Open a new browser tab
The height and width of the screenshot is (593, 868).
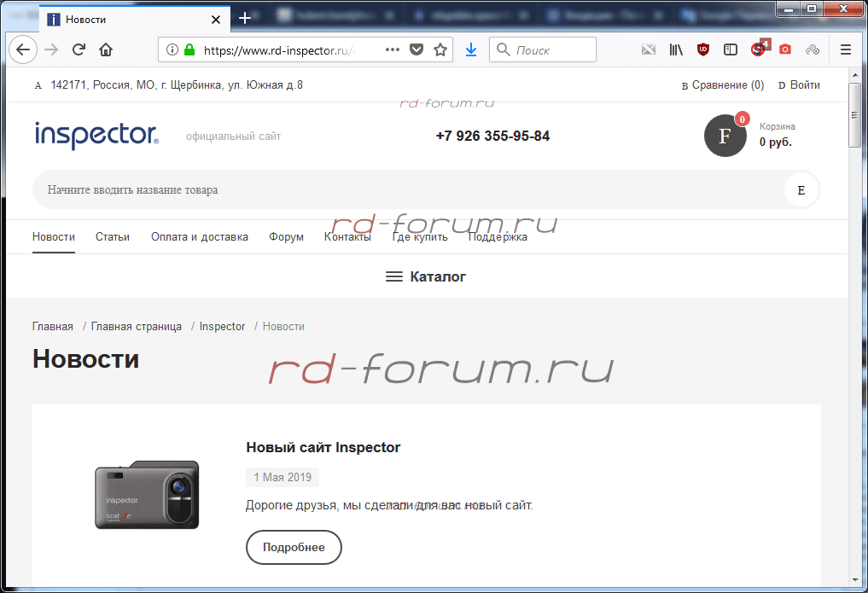click(245, 18)
